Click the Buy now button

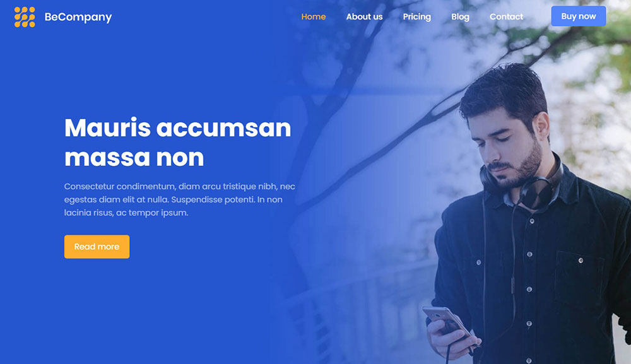click(578, 16)
